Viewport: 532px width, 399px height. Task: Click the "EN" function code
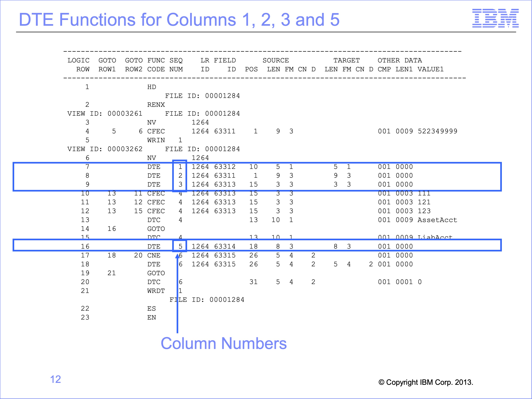click(151, 317)
